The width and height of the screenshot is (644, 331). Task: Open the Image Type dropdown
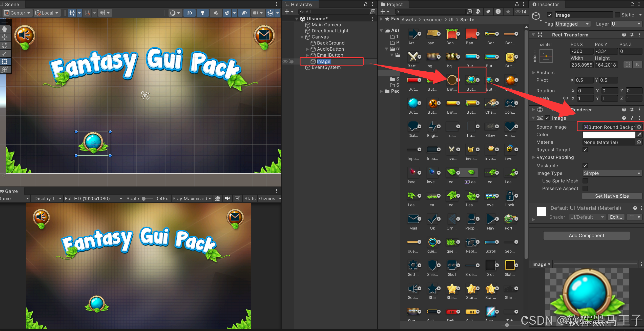612,173
